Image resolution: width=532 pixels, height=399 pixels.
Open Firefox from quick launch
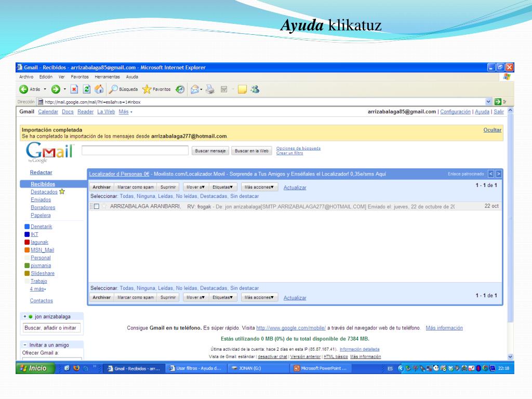(x=76, y=368)
